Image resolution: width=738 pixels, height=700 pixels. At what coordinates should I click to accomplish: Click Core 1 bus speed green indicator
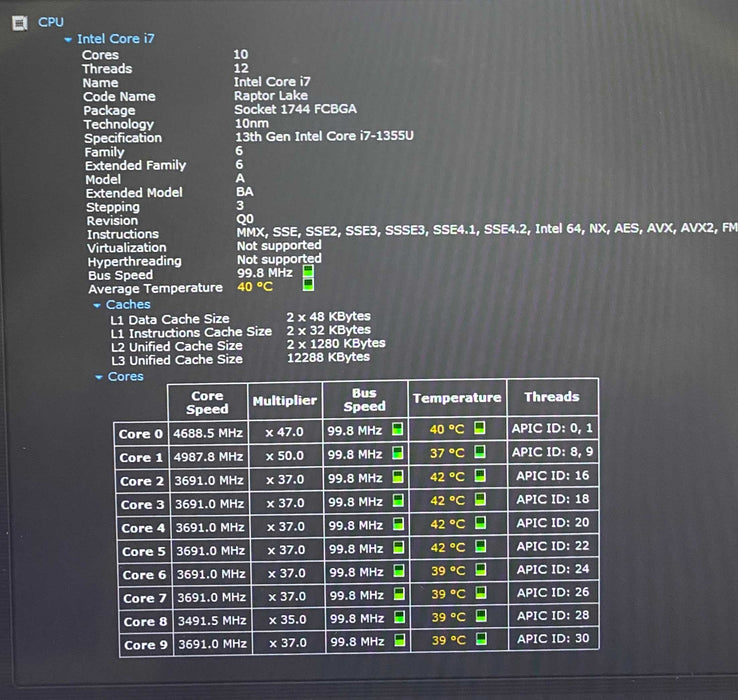coord(398,452)
